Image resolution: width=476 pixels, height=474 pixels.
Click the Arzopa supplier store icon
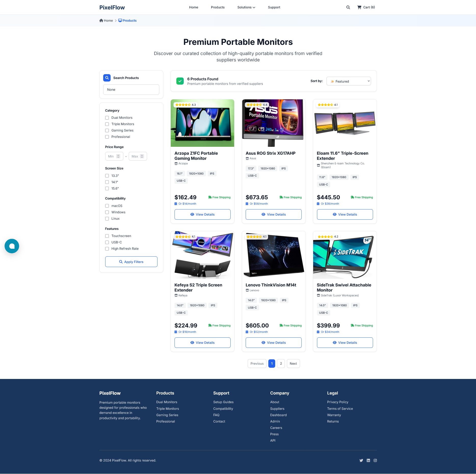coord(176,164)
